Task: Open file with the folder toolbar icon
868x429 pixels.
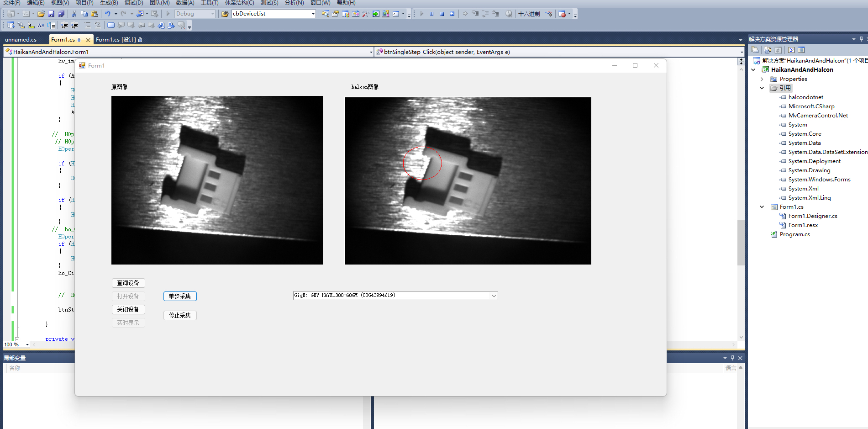Action: coord(41,14)
